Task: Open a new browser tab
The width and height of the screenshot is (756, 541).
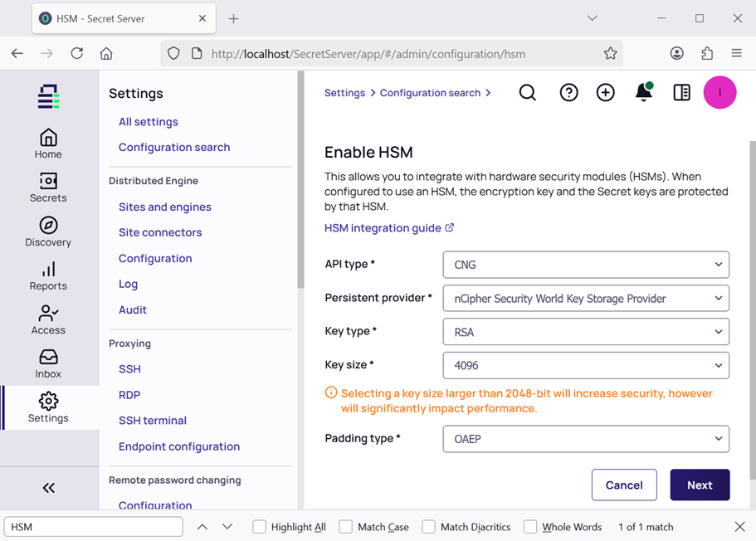Action: [x=233, y=19]
